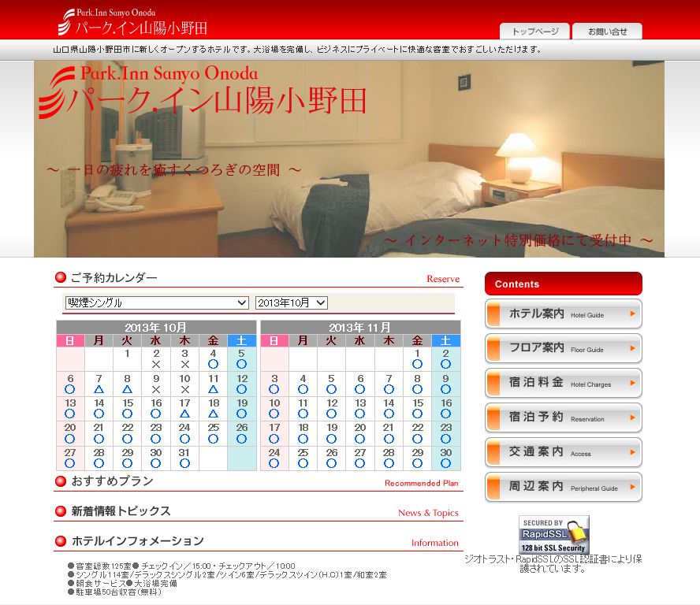
Task: Select available circle for November 13
Action: tap(359, 414)
